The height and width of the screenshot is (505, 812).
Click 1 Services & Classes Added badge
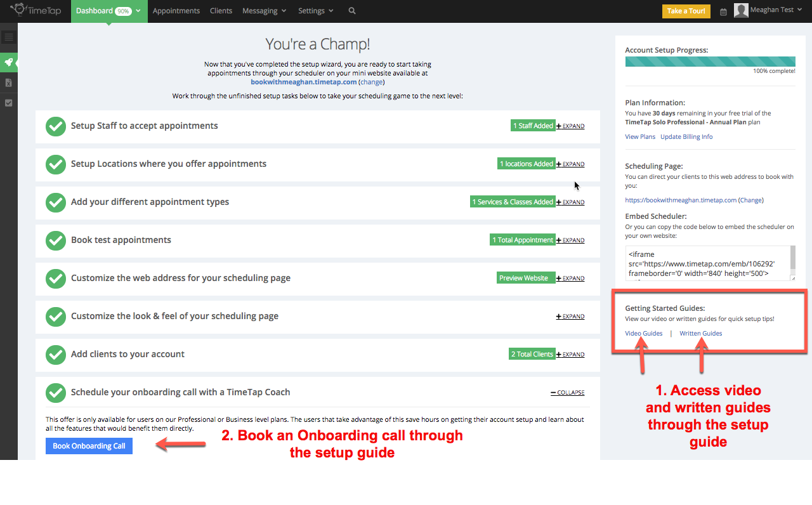point(513,202)
